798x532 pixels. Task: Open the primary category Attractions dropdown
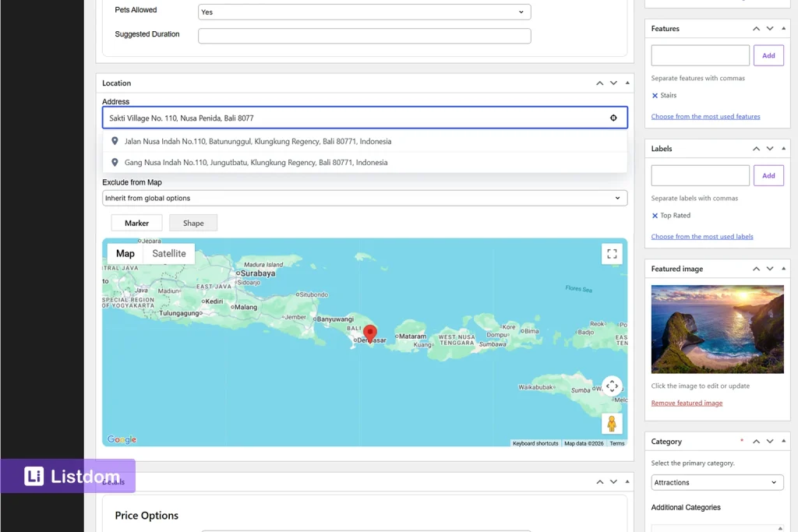pyautogui.click(x=717, y=482)
